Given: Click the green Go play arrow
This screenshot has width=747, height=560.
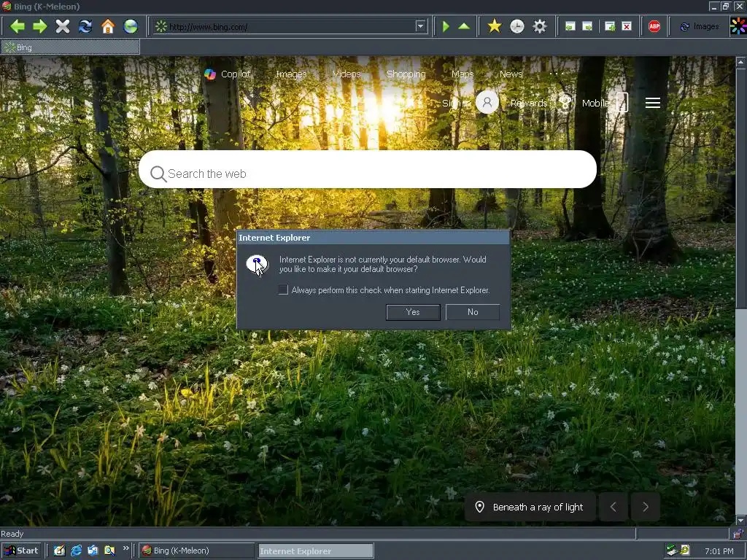Looking at the screenshot, I should (x=446, y=26).
